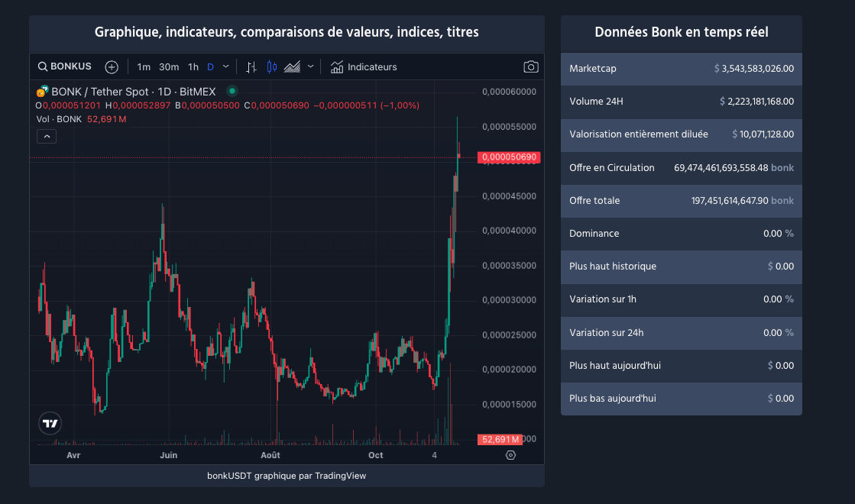Viewport: 855px width, 504px height.
Task: Take a chart snapshot with camera icon
Action: click(x=531, y=66)
